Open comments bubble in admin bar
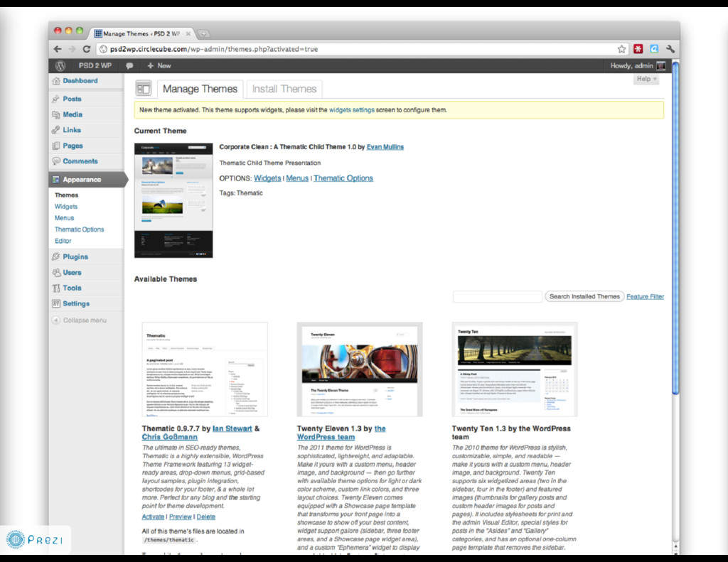 click(x=129, y=66)
